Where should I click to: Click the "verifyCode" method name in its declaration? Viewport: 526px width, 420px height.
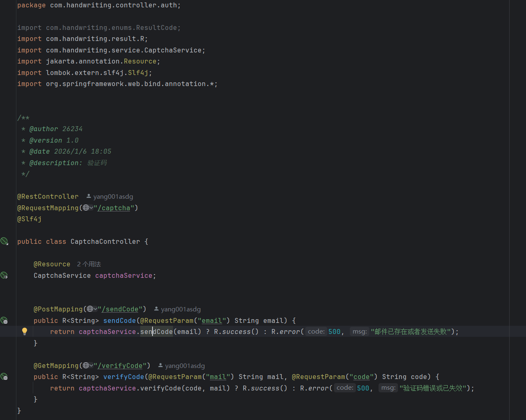click(x=123, y=377)
